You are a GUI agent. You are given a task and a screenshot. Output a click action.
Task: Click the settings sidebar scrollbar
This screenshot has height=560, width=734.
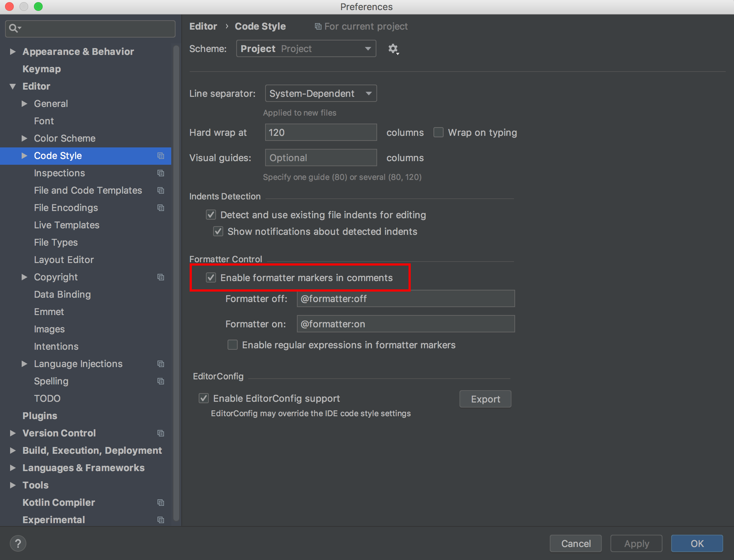(x=176, y=282)
